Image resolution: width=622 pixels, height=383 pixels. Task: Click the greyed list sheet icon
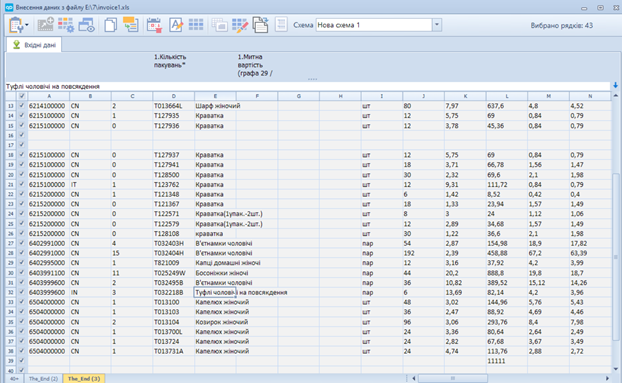[281, 25]
